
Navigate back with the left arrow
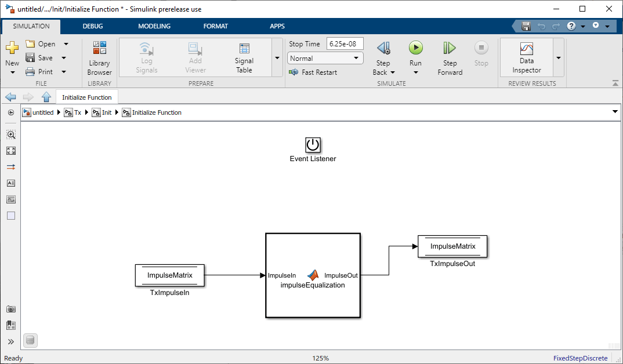pyautogui.click(x=10, y=97)
